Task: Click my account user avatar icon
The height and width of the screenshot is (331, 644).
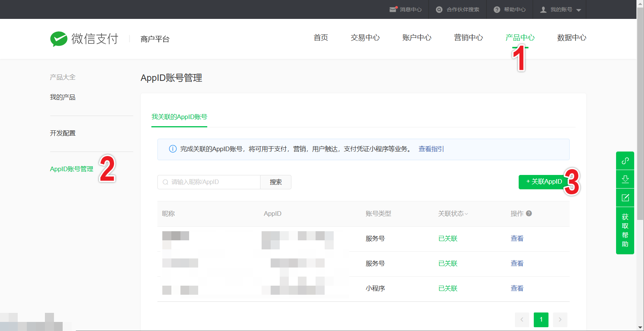Action: coord(543,9)
